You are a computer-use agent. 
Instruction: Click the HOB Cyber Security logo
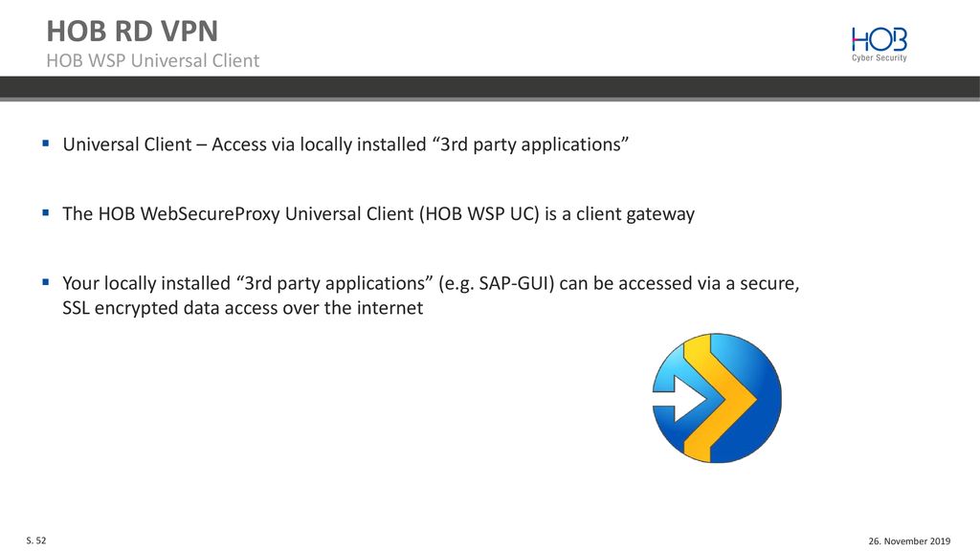[x=879, y=44]
